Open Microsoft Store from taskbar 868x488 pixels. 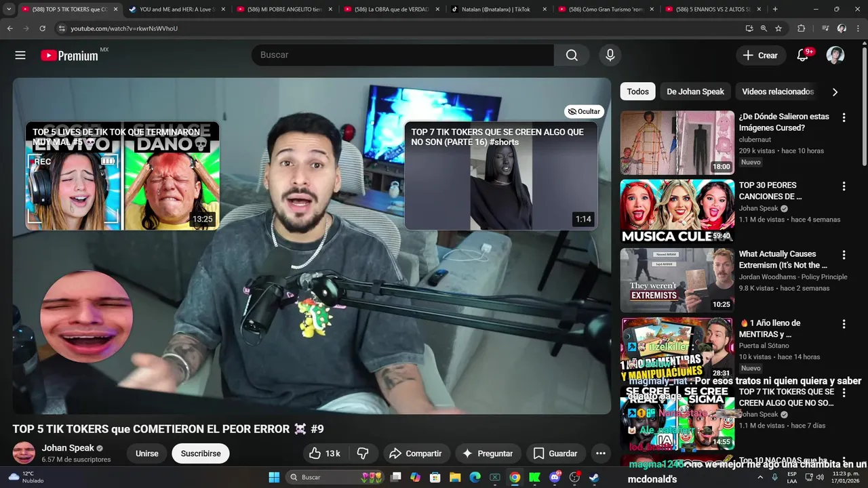(435, 477)
